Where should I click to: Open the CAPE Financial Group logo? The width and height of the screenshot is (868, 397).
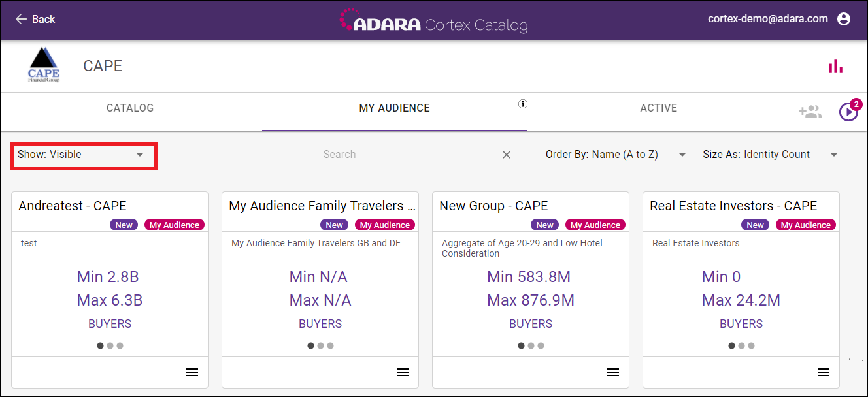point(44,65)
